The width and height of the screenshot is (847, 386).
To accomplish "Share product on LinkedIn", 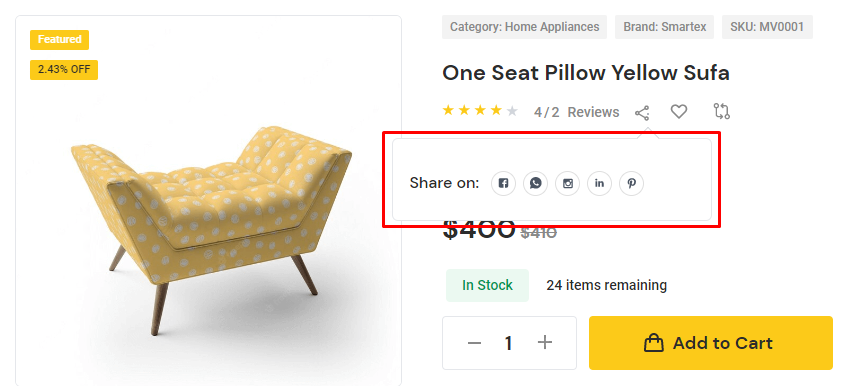I will 600,184.
